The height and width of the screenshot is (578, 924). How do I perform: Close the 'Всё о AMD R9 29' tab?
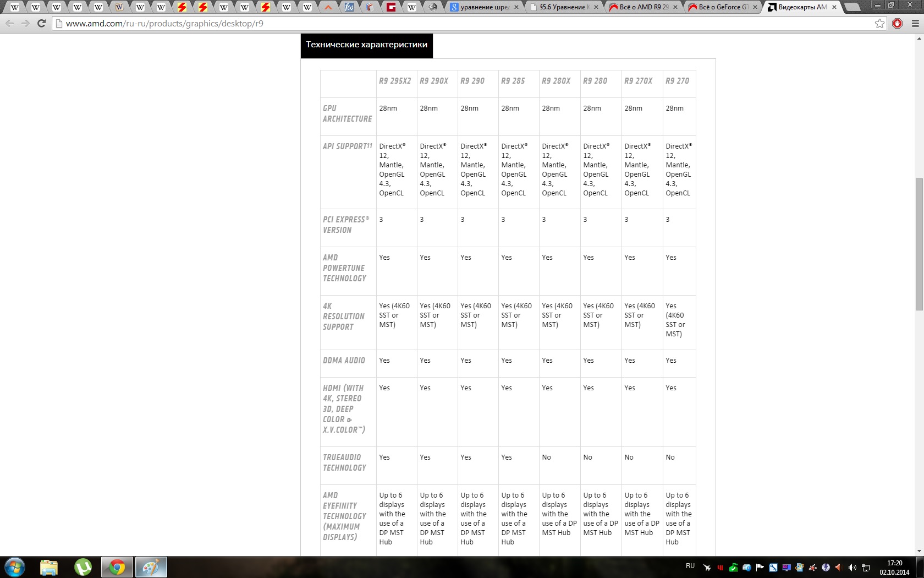pyautogui.click(x=676, y=7)
